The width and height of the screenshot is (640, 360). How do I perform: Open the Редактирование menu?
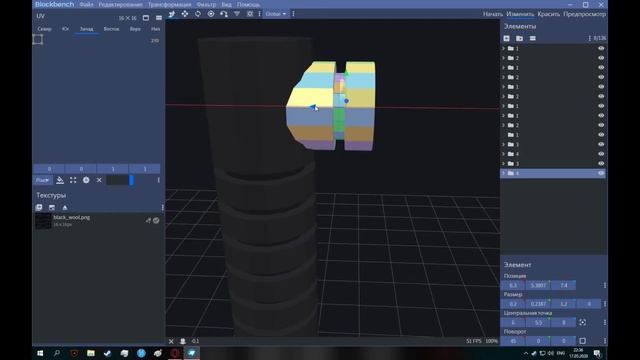click(120, 4)
